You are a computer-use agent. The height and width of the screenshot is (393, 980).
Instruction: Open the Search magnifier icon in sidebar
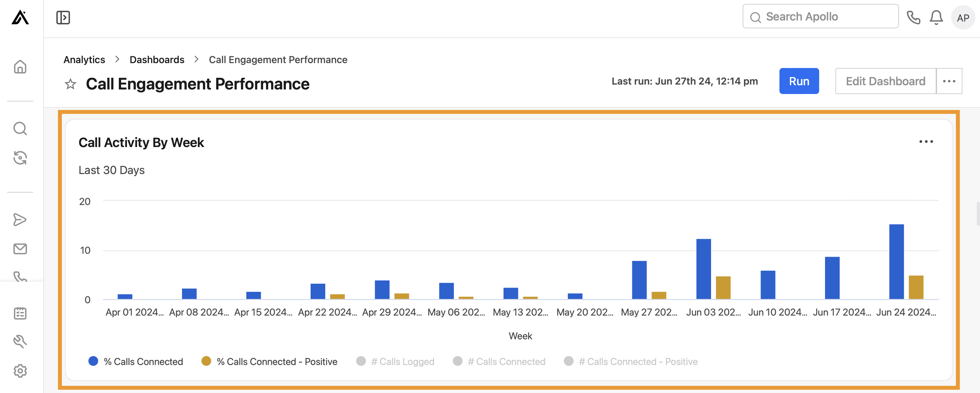[x=20, y=129]
